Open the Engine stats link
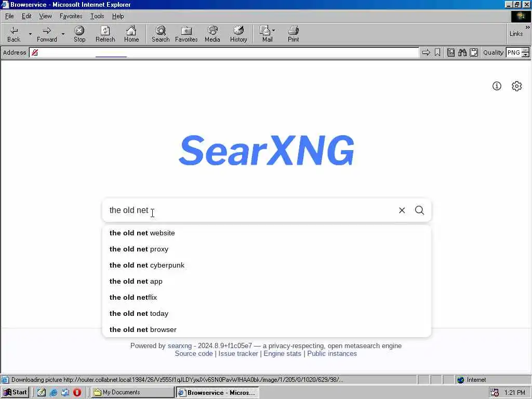The width and height of the screenshot is (532, 399). click(x=282, y=353)
